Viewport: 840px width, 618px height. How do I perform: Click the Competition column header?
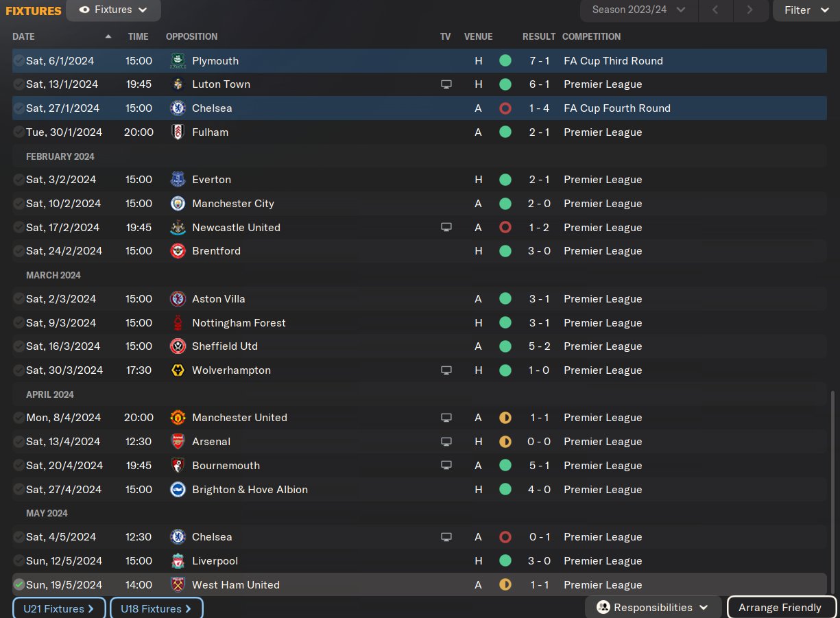tap(591, 37)
